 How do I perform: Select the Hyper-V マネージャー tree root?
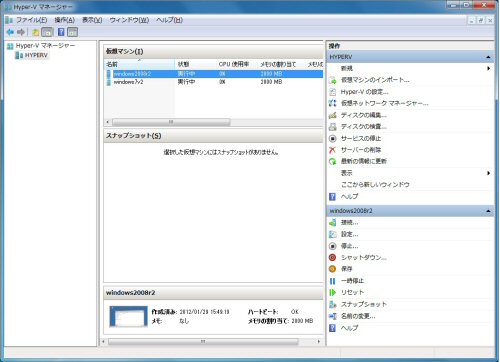pos(45,46)
